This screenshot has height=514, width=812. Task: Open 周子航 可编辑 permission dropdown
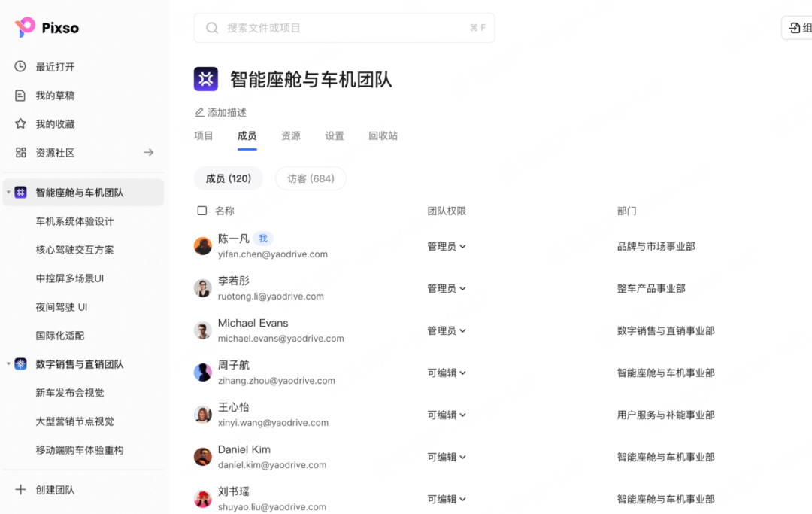[x=447, y=373]
